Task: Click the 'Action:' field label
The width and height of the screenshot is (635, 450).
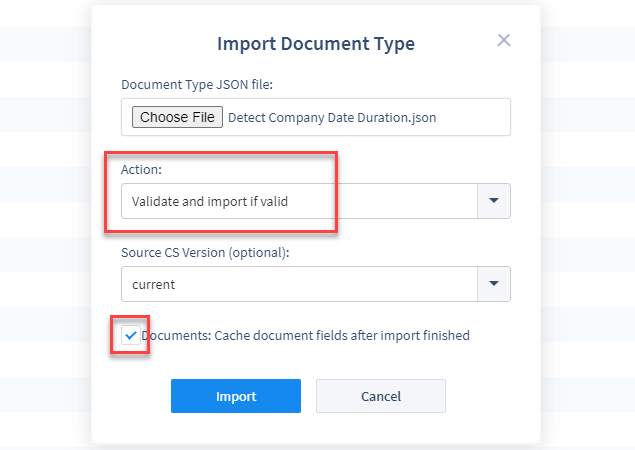Action: (x=141, y=169)
